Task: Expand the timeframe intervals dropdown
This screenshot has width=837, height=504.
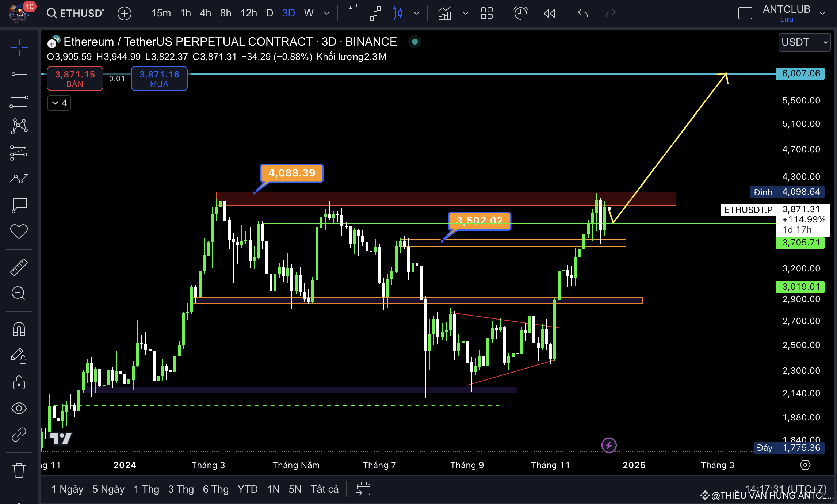Action: click(326, 13)
